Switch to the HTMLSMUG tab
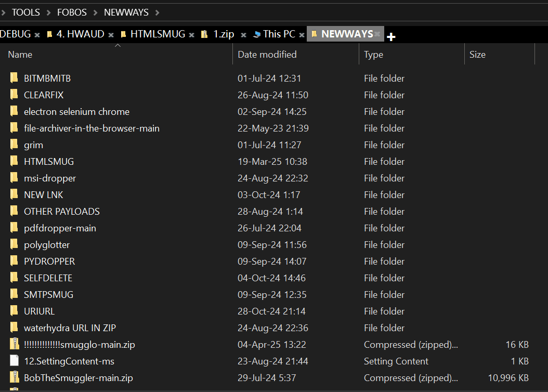Screen dimensions: 548x392 158,34
